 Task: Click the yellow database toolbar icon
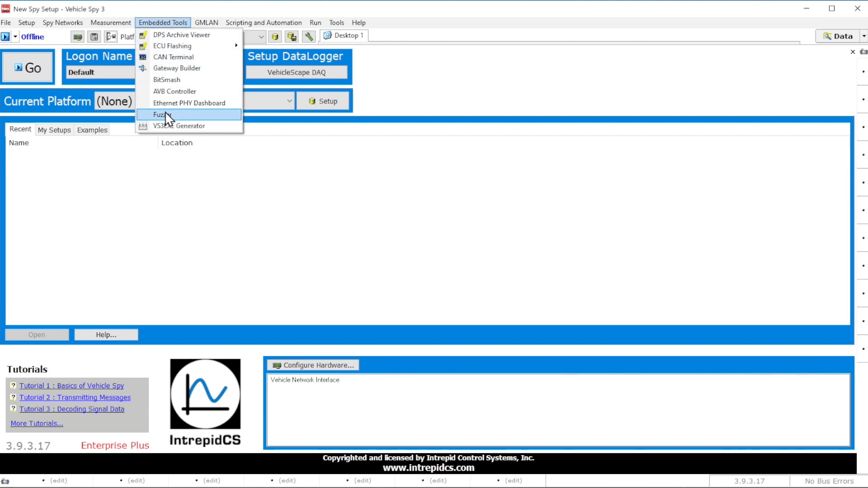[275, 37]
